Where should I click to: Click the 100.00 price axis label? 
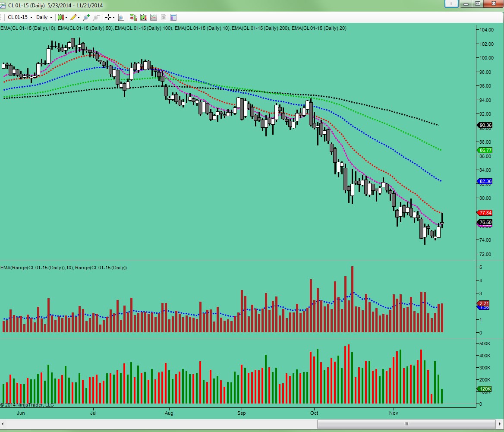[486, 58]
